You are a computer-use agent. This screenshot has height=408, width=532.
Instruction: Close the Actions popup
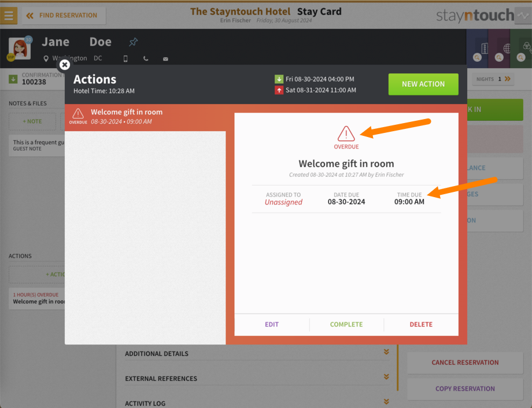[64, 65]
